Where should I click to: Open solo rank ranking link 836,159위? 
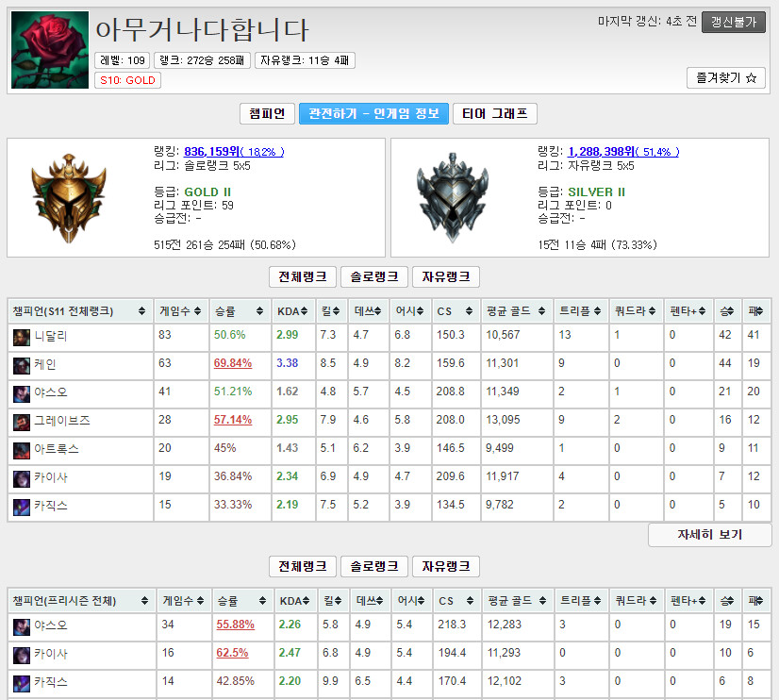(x=234, y=152)
